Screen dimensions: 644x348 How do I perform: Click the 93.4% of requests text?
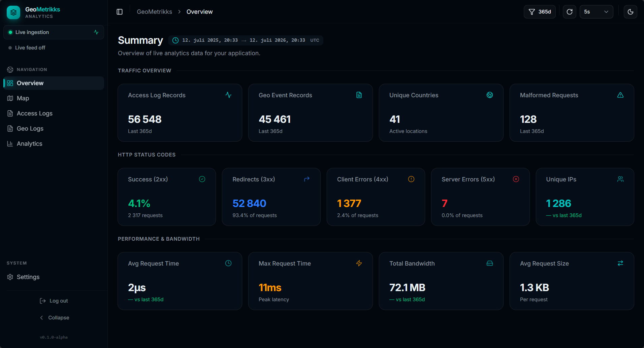255,215
